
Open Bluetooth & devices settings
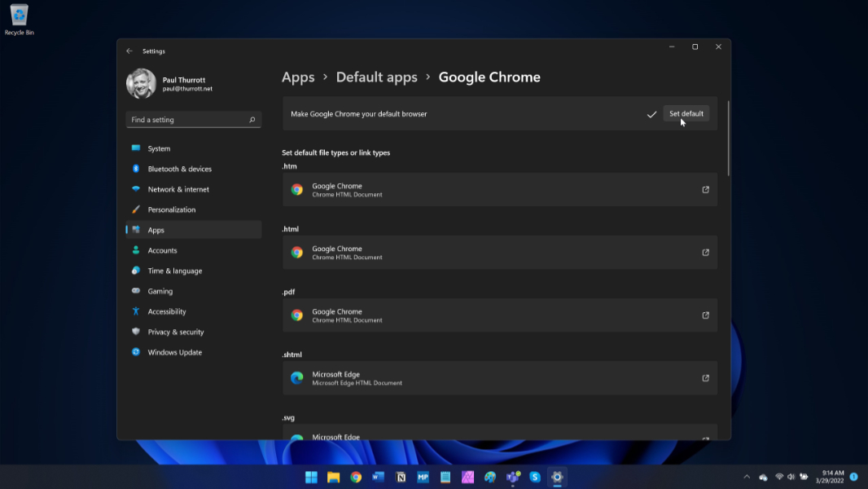(x=179, y=169)
